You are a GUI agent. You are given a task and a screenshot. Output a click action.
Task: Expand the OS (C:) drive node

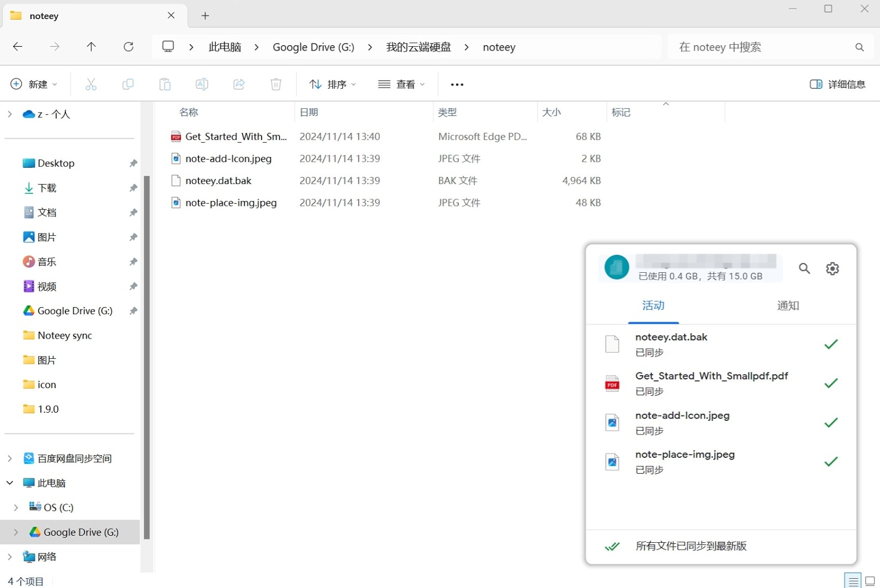[x=16, y=507]
